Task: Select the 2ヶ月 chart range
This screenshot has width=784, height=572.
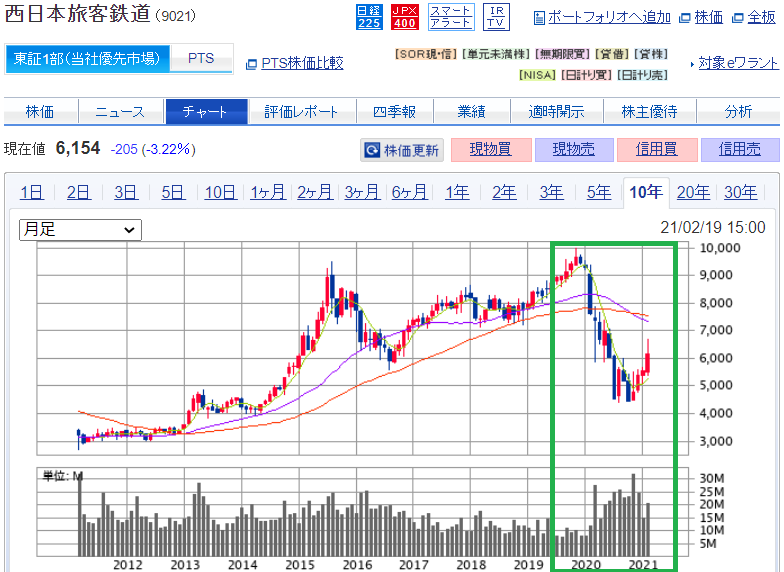Action: point(315,192)
